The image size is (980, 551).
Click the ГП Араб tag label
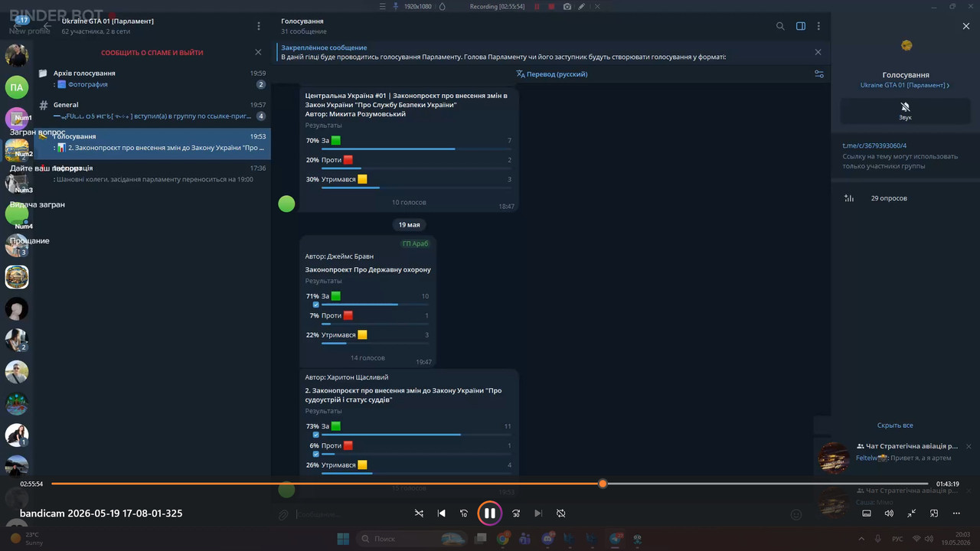[416, 243]
